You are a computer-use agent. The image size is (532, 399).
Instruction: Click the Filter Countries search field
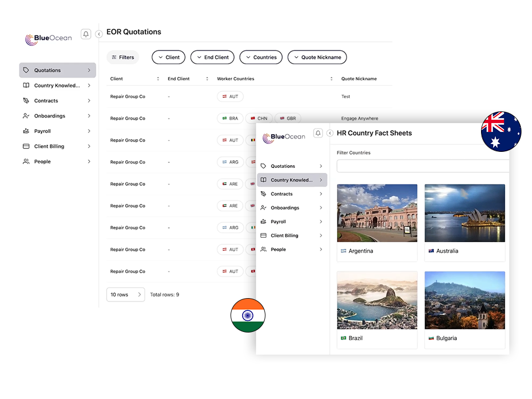422,166
